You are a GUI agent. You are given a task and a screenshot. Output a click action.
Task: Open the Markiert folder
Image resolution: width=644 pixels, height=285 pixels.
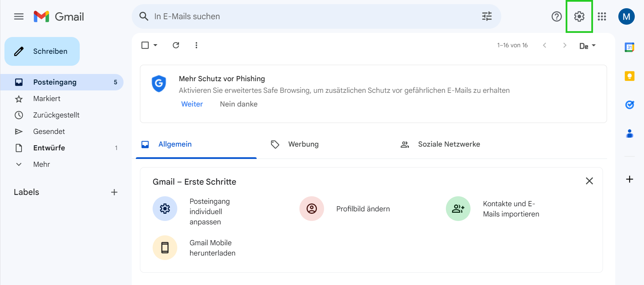click(x=62, y=99)
